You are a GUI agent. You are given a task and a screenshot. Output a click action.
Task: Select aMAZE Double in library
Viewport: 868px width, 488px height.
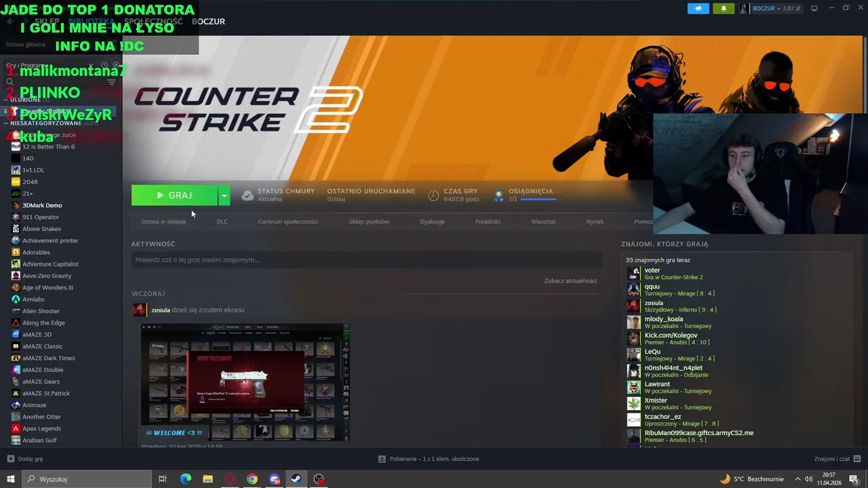pyautogui.click(x=43, y=370)
